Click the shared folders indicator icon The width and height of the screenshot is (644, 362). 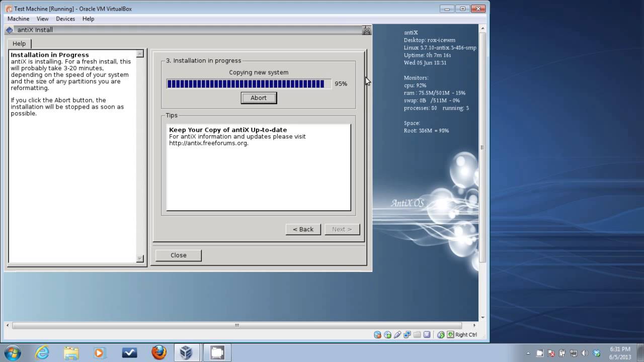(417, 334)
